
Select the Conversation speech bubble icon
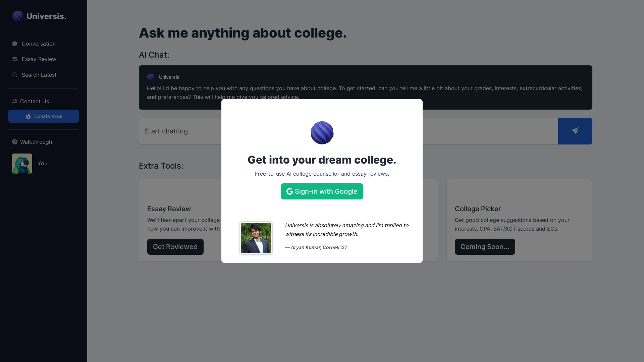pos(15,44)
